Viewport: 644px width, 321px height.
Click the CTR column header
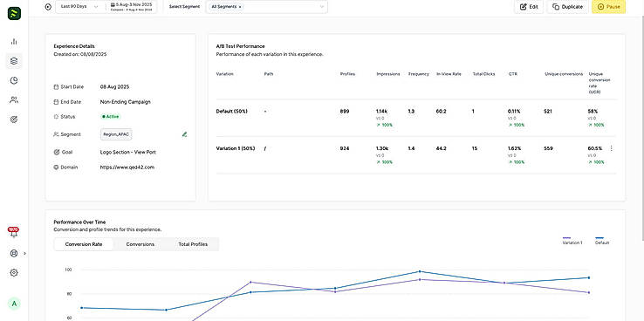coord(512,74)
